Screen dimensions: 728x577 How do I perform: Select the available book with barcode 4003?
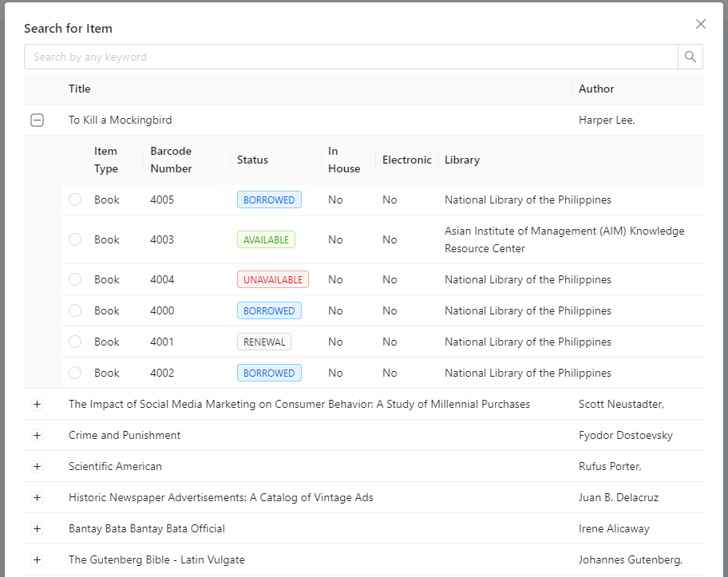tap(75, 239)
